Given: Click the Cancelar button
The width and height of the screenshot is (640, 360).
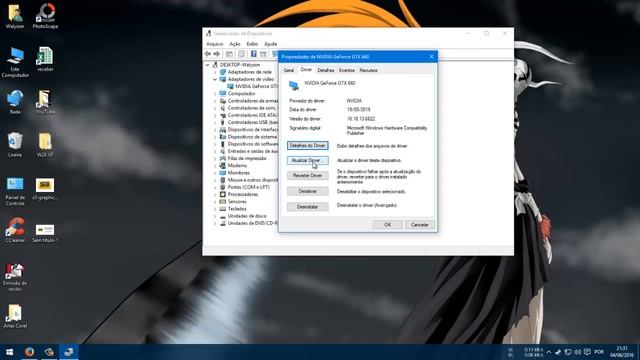Looking at the screenshot, I should click(x=420, y=225).
